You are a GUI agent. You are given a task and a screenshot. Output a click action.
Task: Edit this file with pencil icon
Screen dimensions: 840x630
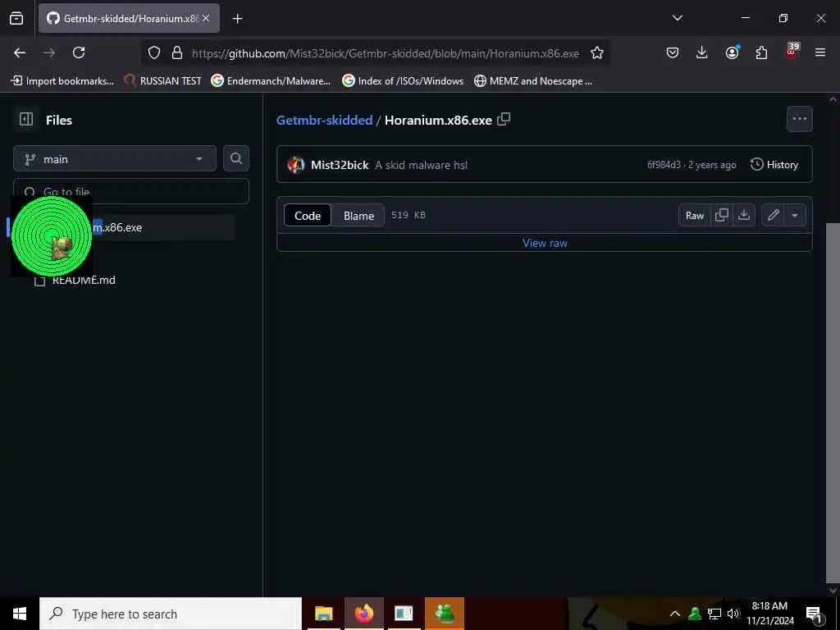pos(773,216)
